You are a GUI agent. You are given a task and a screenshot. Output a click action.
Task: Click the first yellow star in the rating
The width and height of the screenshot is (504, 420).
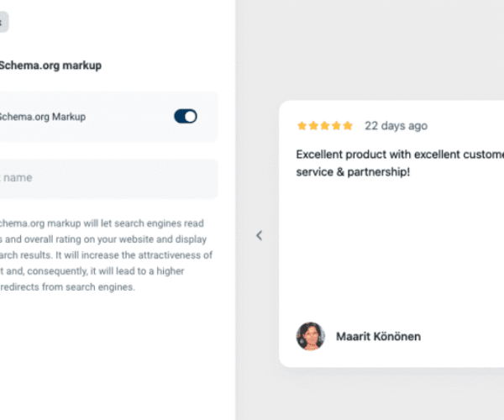(x=302, y=126)
